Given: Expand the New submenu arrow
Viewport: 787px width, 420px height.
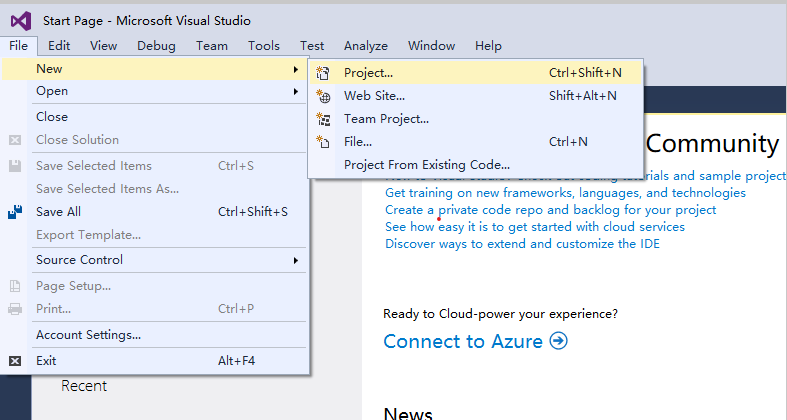Looking at the screenshot, I should point(295,69).
